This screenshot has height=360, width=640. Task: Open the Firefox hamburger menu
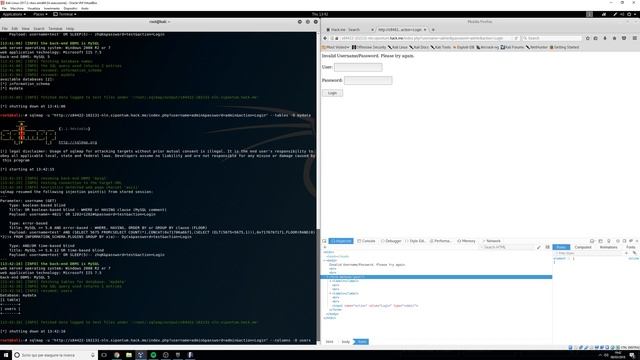coord(635,38)
